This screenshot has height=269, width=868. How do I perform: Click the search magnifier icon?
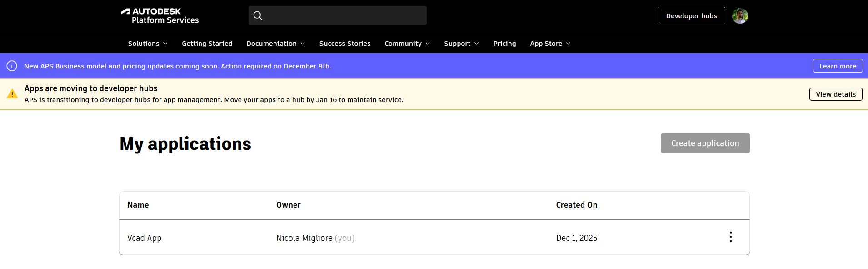(x=258, y=16)
